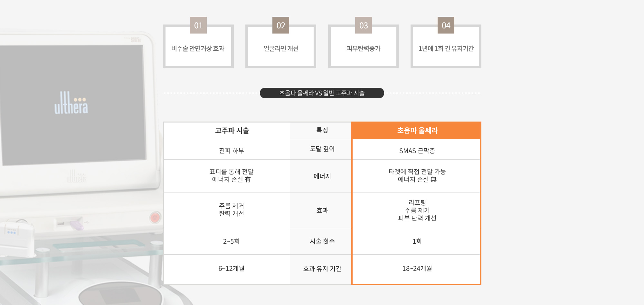Select the '1년에 1회 긴 유지기간' card text

pos(446,48)
